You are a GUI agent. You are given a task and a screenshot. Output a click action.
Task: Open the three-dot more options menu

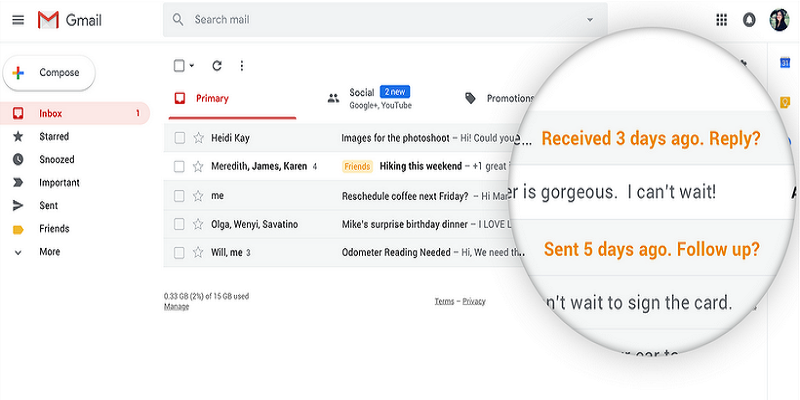(x=241, y=66)
